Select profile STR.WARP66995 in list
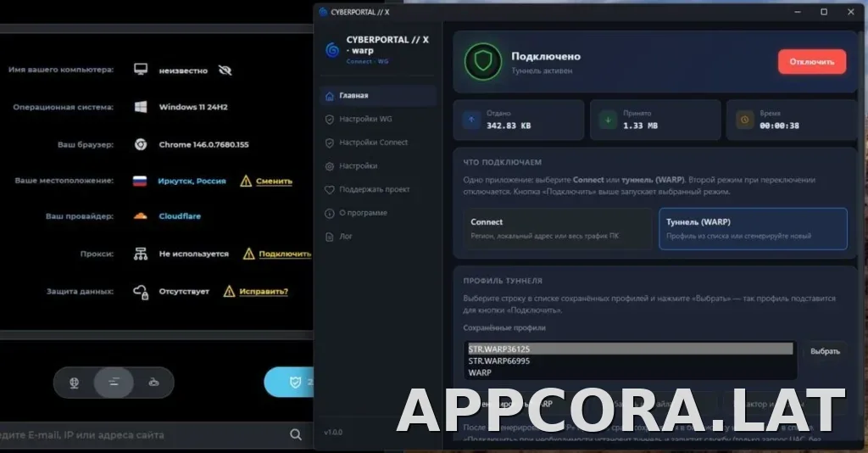 pyautogui.click(x=630, y=361)
